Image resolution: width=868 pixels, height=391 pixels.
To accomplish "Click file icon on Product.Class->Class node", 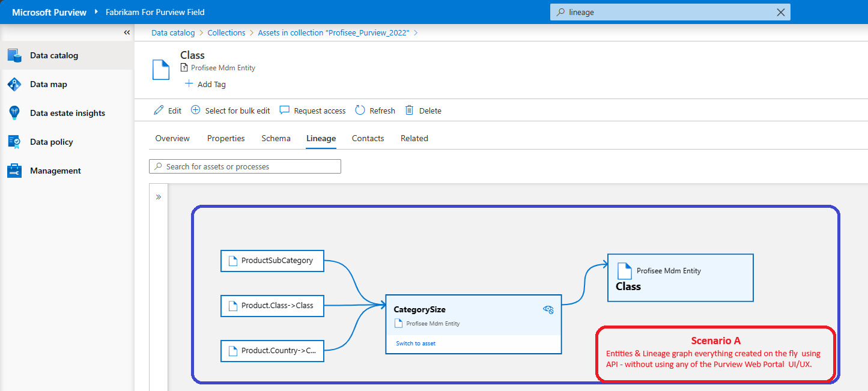I will (232, 305).
